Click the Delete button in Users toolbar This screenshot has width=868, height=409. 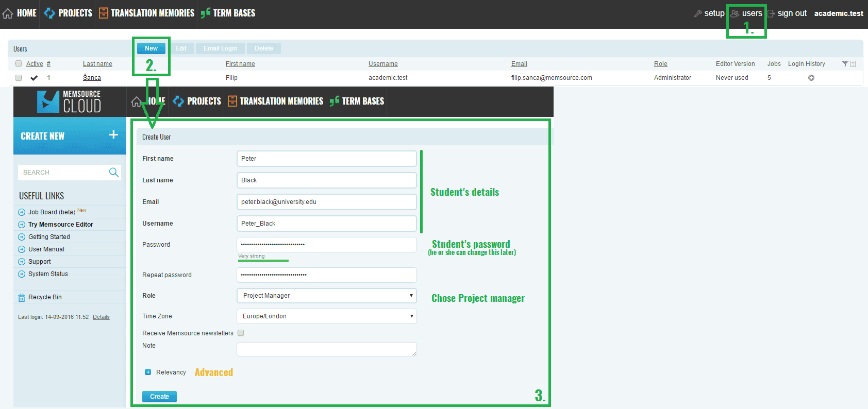(x=264, y=48)
